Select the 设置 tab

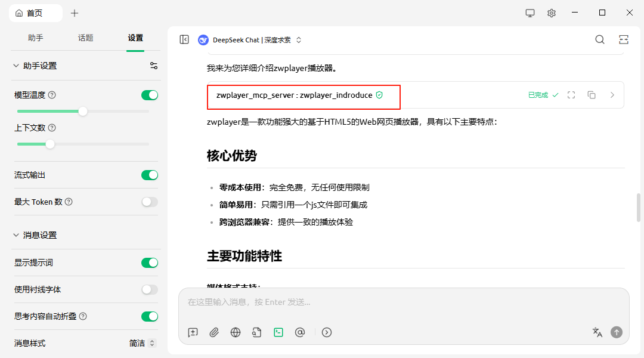[135, 38]
